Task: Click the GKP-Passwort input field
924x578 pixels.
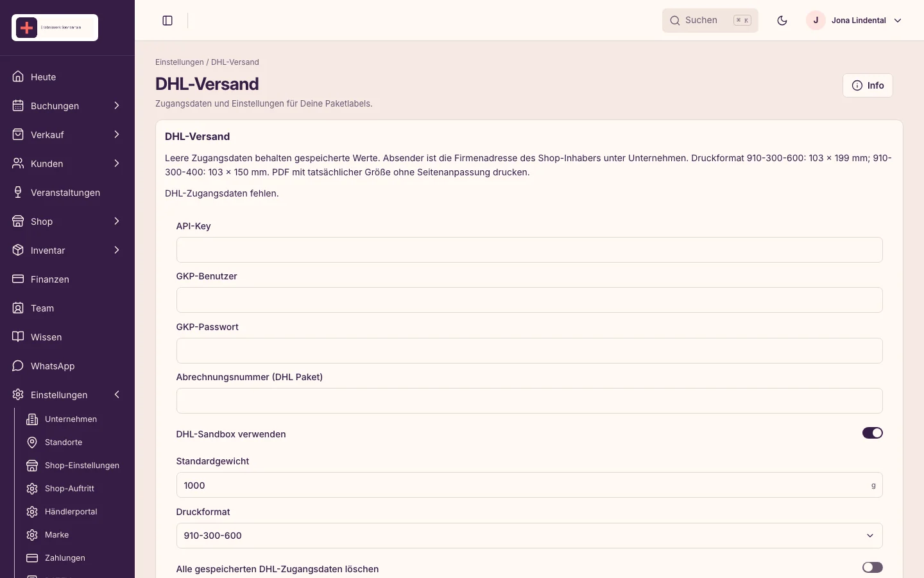Action: pos(529,351)
